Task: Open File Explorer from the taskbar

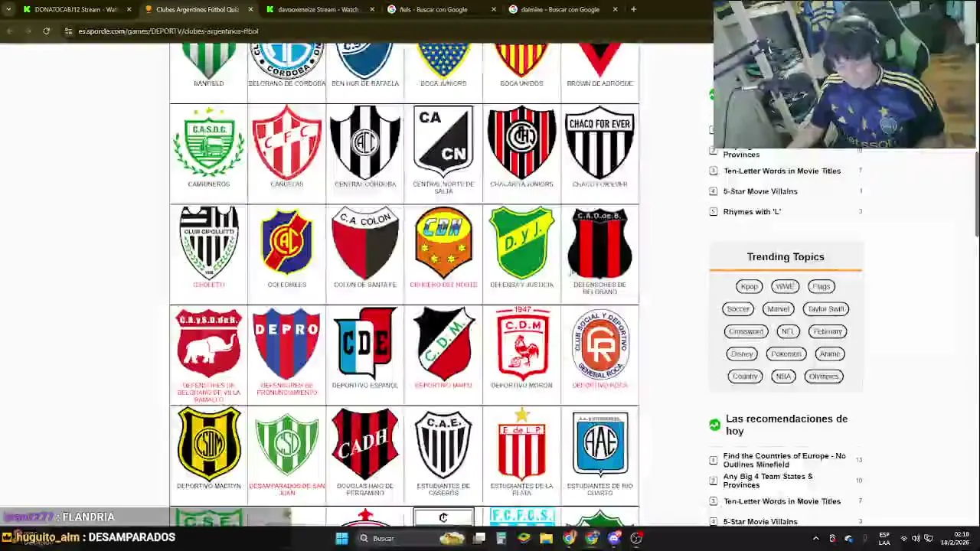Action: 546,538
